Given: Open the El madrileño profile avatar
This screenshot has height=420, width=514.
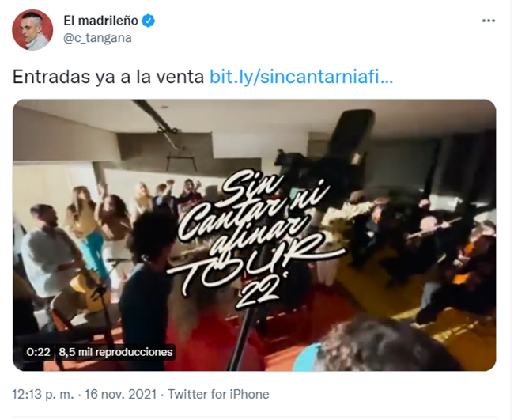Looking at the screenshot, I should [32, 30].
